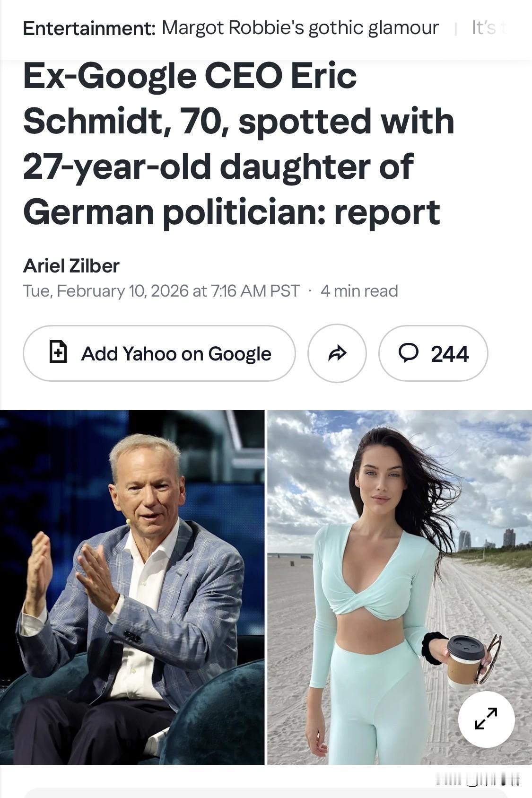The height and width of the screenshot is (798, 532).
Task: Open author Ariel Zilber's profile link
Action: tap(71, 266)
